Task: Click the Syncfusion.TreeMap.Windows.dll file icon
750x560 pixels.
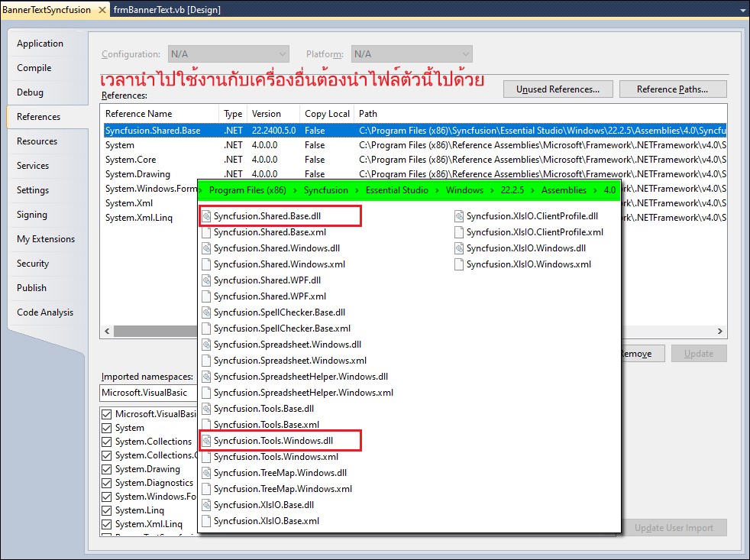Action: tap(206, 473)
